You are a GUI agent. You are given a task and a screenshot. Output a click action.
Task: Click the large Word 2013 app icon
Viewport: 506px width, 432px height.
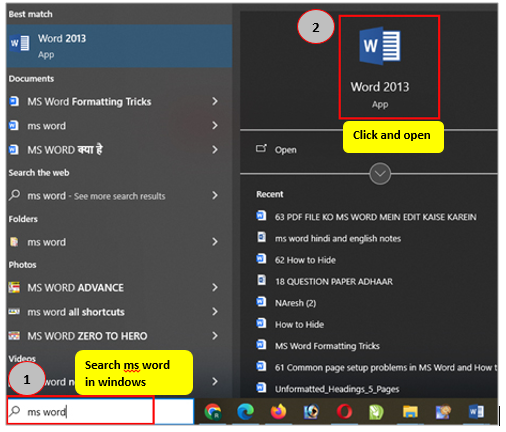pos(380,46)
